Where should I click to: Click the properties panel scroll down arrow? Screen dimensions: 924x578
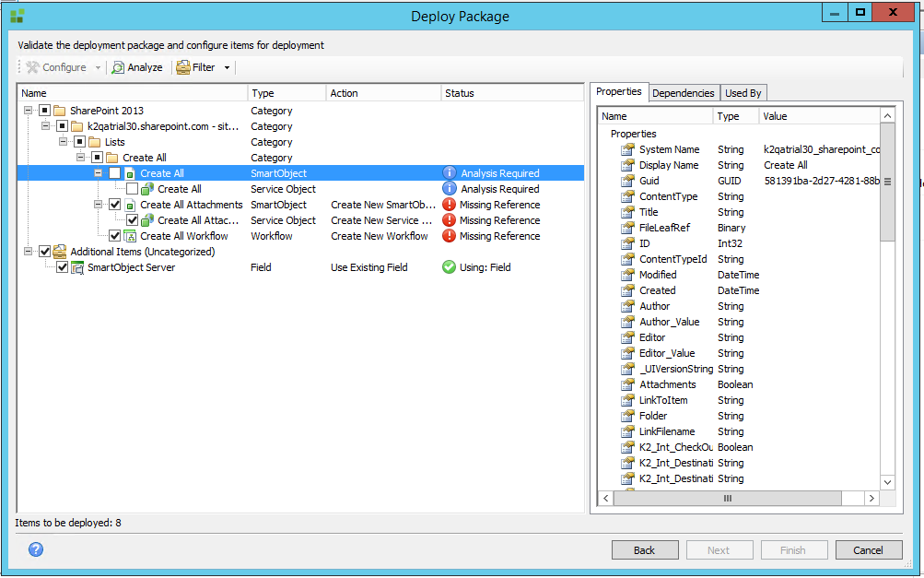[887, 482]
